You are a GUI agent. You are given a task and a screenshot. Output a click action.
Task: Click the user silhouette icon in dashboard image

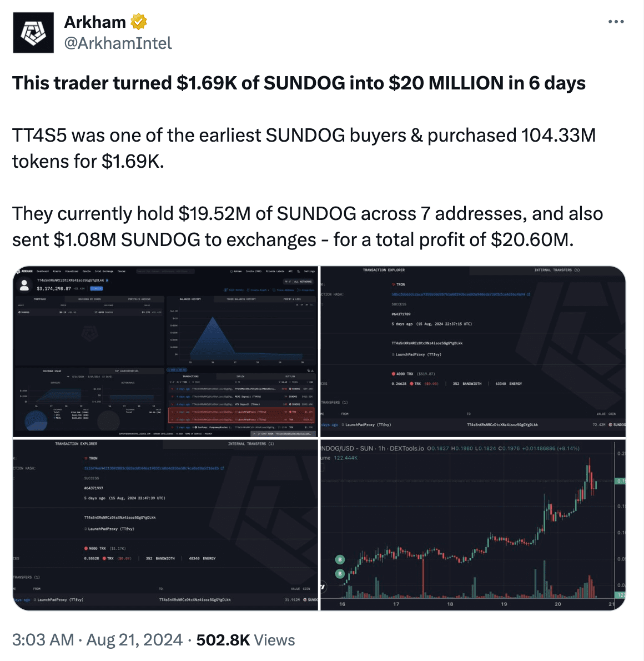pos(24,286)
